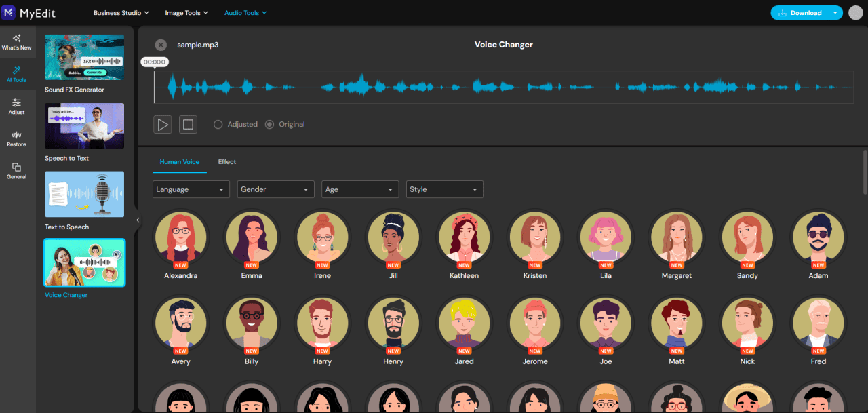Open the Sound FX Generator tool
Screen dimensions: 868x413
pyautogui.click(x=85, y=58)
